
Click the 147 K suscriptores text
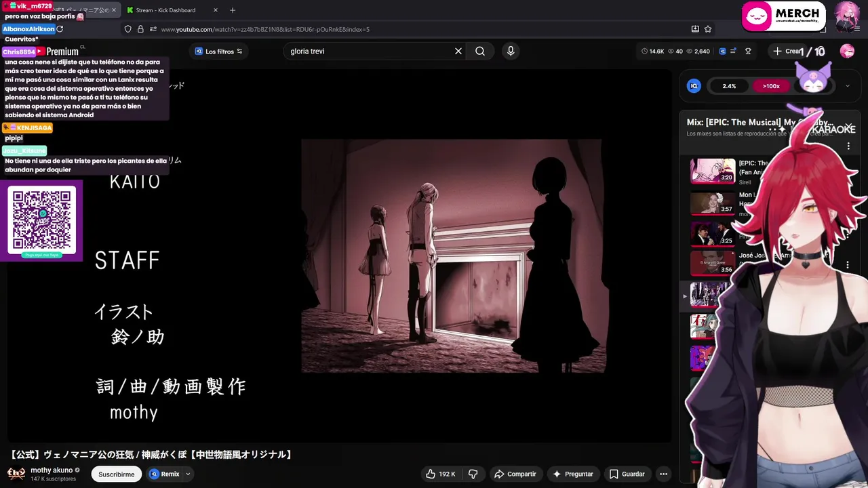point(53,479)
